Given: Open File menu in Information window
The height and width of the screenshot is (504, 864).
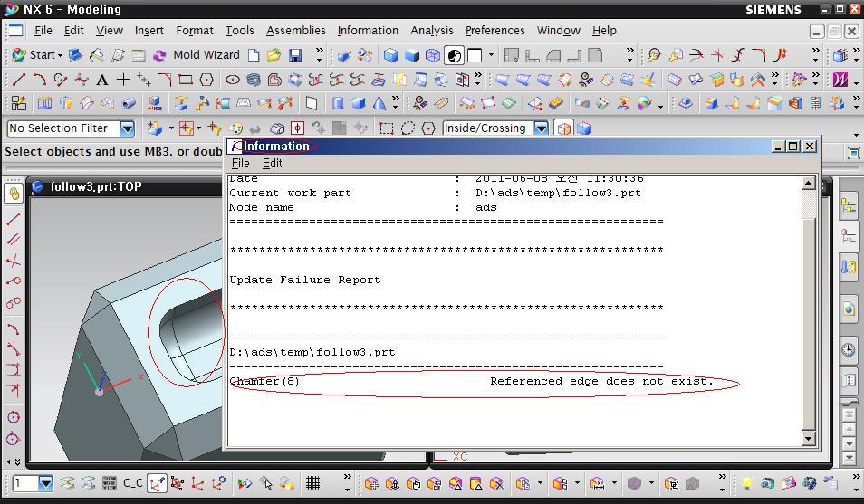Looking at the screenshot, I should [x=240, y=164].
